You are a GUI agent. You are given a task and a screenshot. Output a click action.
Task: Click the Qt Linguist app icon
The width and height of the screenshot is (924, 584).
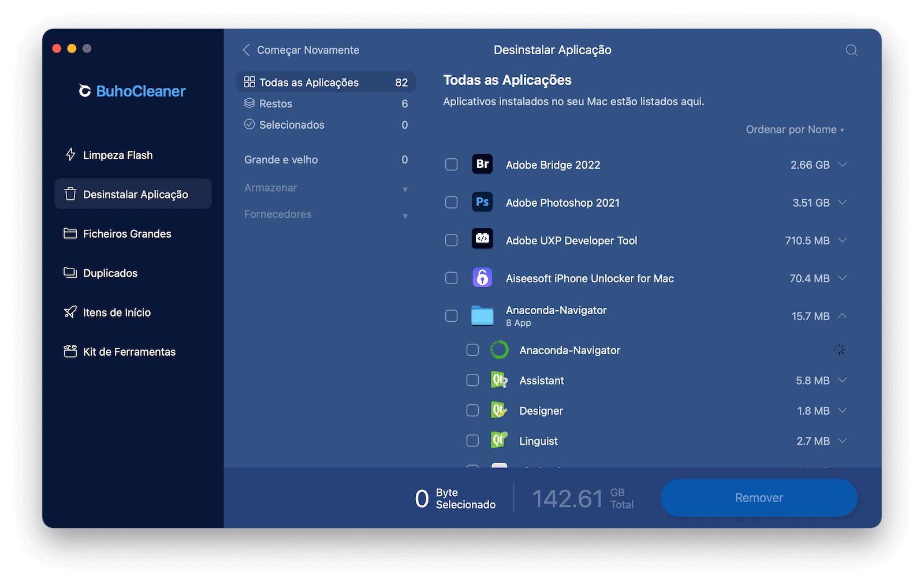click(499, 440)
